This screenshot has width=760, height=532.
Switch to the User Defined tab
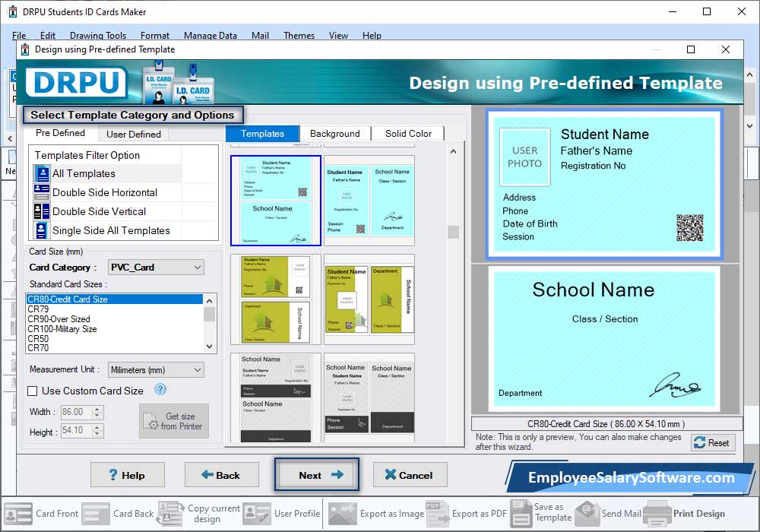click(x=134, y=135)
